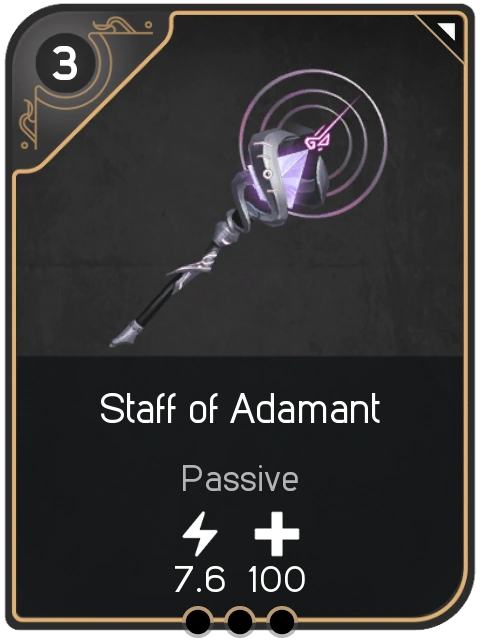Toggle the rightmost upgrade slot dot

281,622
